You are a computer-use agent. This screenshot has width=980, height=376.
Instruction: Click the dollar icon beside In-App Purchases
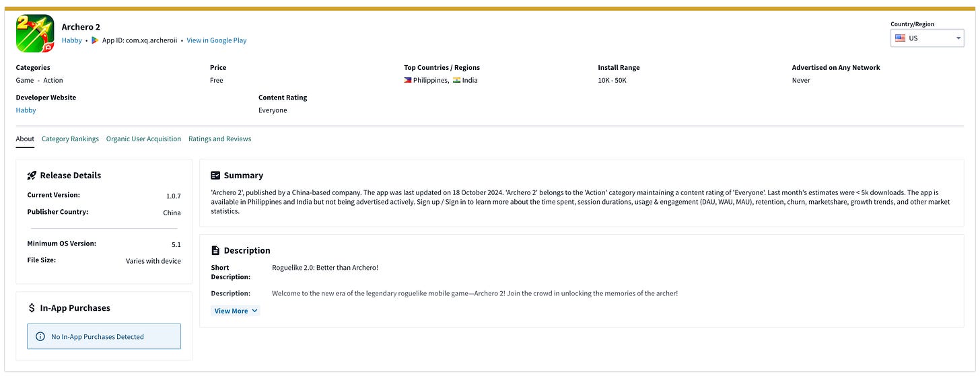(32, 308)
